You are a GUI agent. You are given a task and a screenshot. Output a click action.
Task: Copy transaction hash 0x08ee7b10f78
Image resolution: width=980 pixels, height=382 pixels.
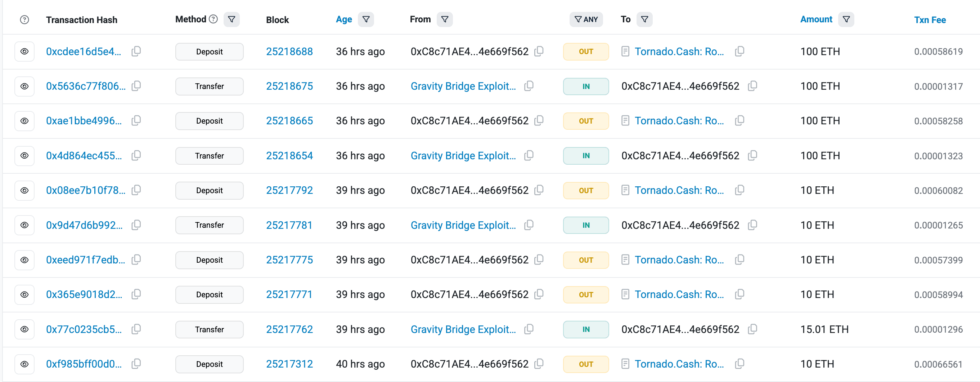coord(136,190)
